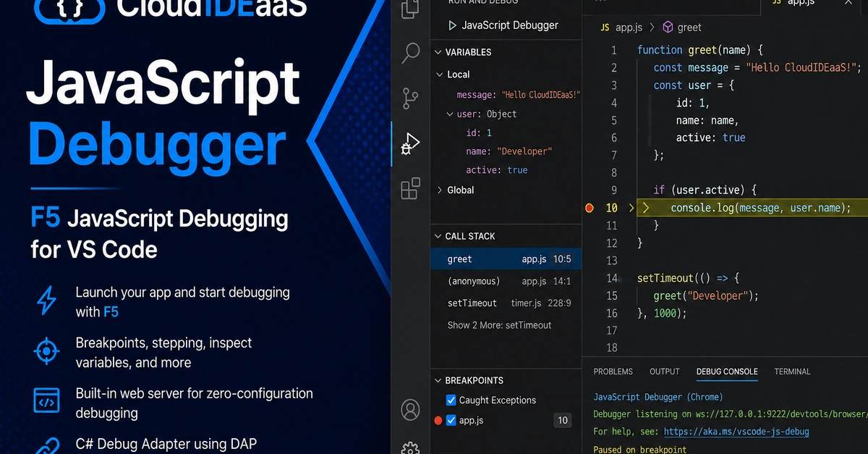Switch to the TERMINAL tab
The width and height of the screenshot is (868, 454).
pos(793,371)
